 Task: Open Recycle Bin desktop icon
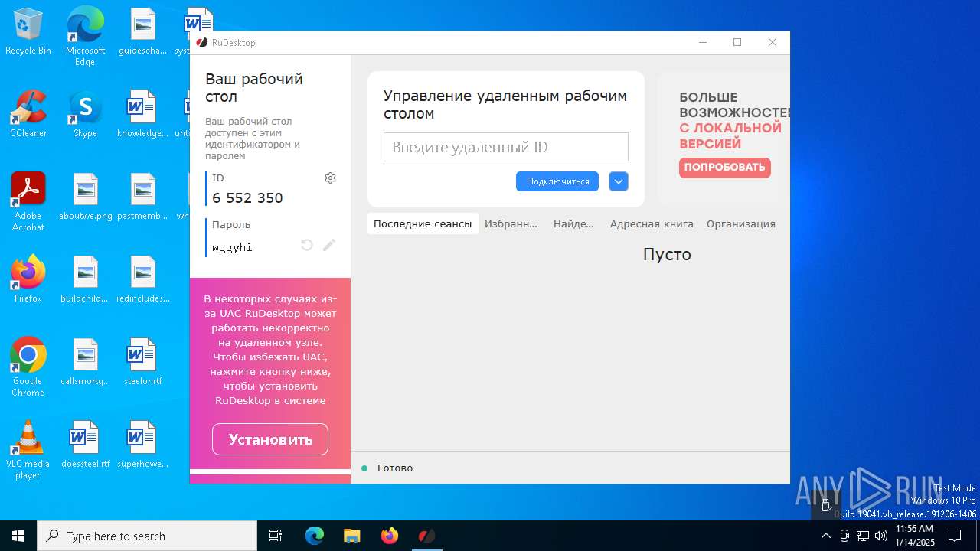click(28, 32)
